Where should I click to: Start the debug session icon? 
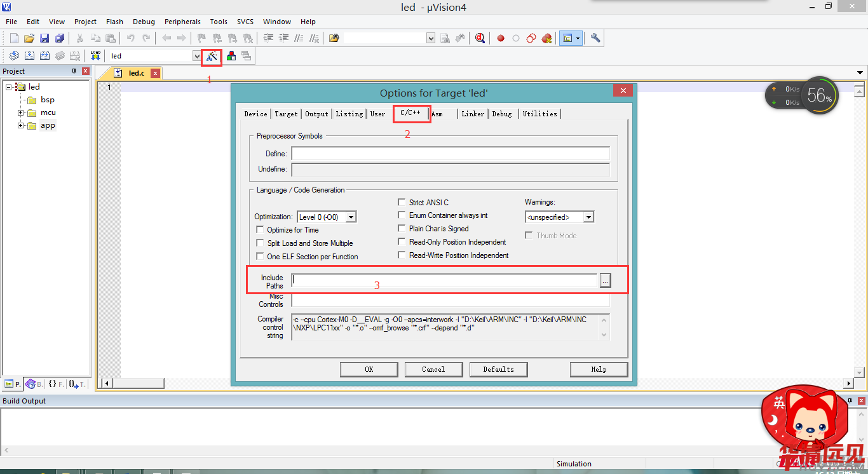pos(480,38)
